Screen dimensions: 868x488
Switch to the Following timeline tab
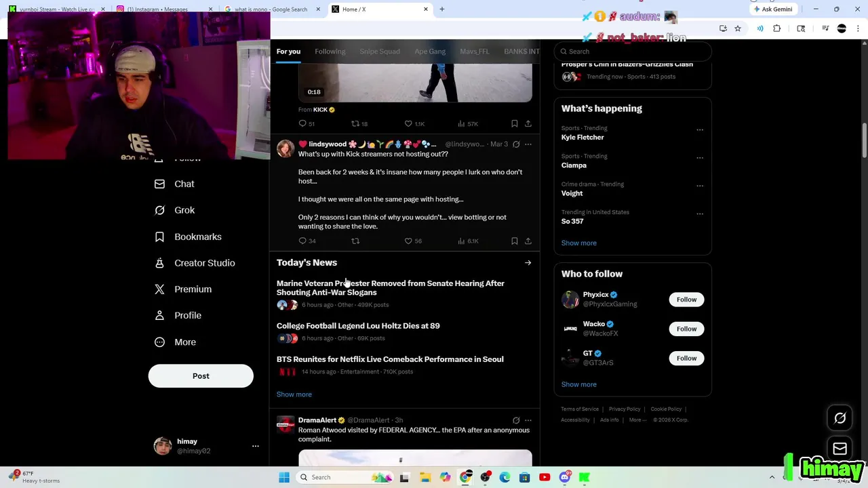coord(330,52)
